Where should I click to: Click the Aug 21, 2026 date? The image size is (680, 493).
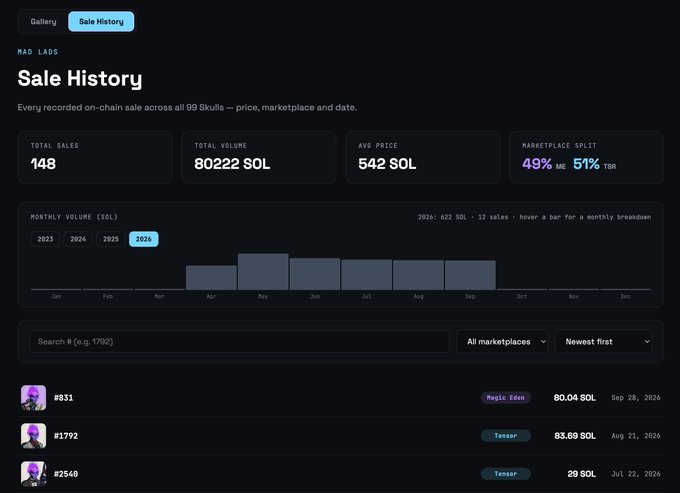tap(636, 436)
